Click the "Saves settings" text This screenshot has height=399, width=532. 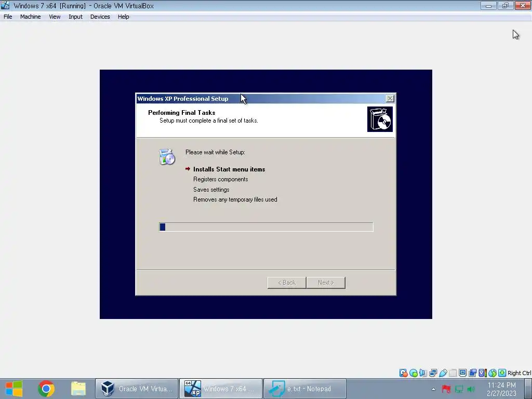pyautogui.click(x=211, y=189)
